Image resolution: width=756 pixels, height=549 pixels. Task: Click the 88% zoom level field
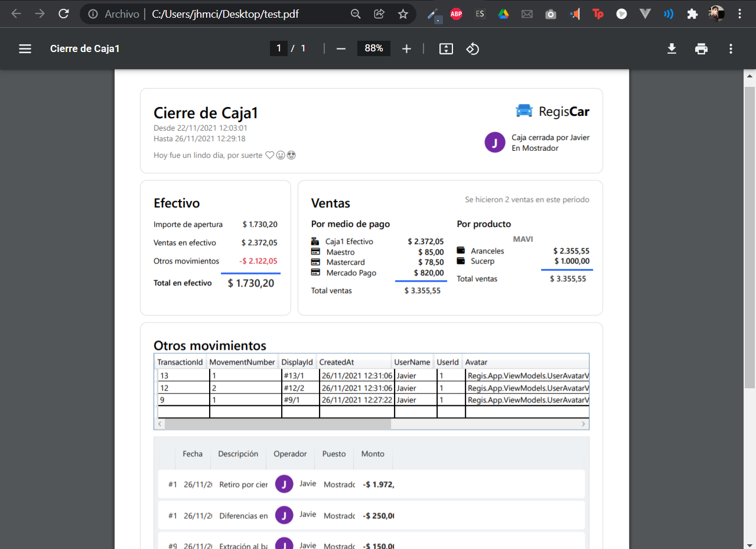point(373,48)
